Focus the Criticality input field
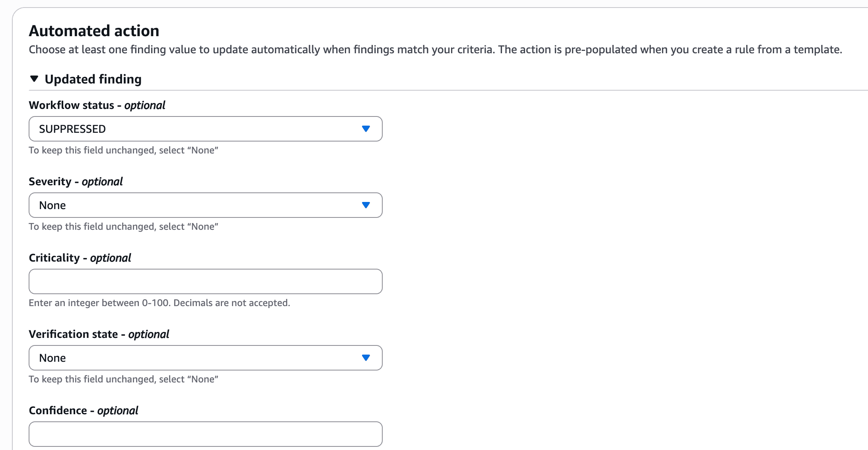The height and width of the screenshot is (450, 868). pyautogui.click(x=205, y=281)
